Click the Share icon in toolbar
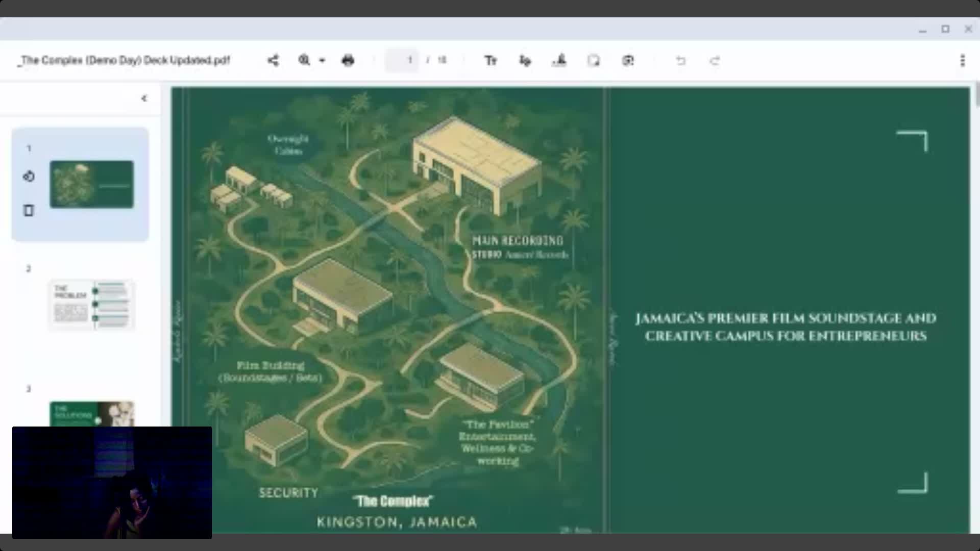Screen dimensions: 980x551 pyautogui.click(x=273, y=61)
